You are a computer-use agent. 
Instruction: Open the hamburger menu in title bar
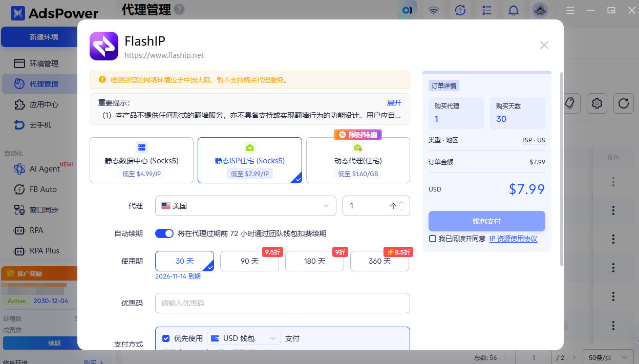[570, 10]
